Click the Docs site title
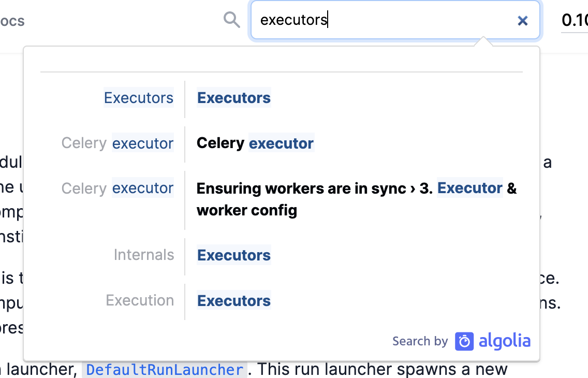Screen dimensions: 588x378 click(x=12, y=20)
